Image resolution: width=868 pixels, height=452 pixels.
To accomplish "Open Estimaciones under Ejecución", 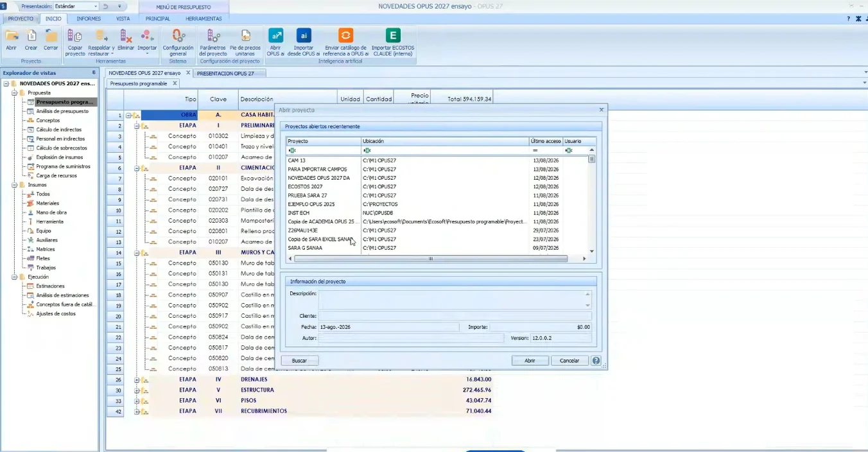I will (x=50, y=286).
